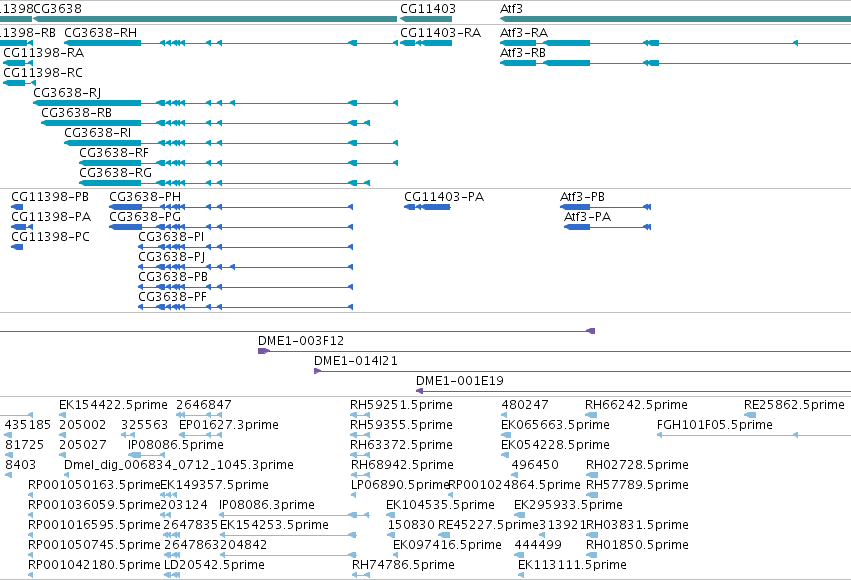Screen dimensions: 851x580
Task: Select the CG3638-RJ transcript
Action: pyautogui.click(x=67, y=93)
